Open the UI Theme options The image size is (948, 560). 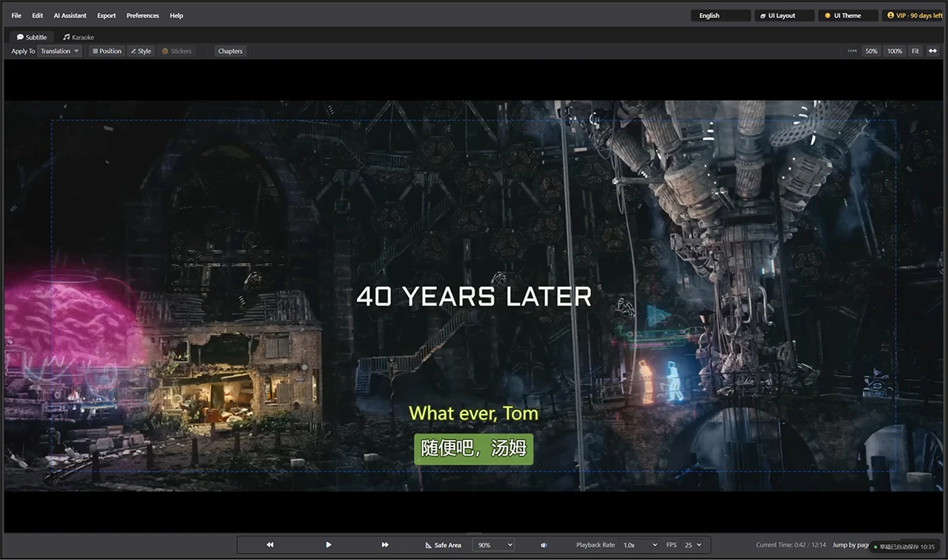pos(848,16)
